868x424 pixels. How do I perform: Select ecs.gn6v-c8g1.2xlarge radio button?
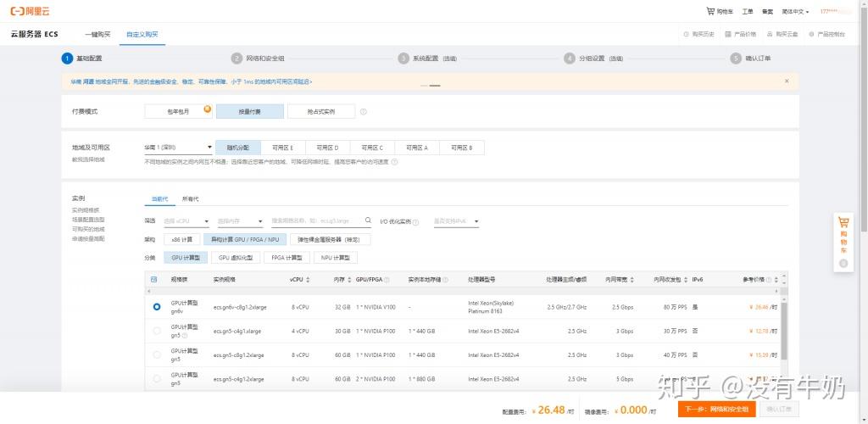pyautogui.click(x=157, y=306)
